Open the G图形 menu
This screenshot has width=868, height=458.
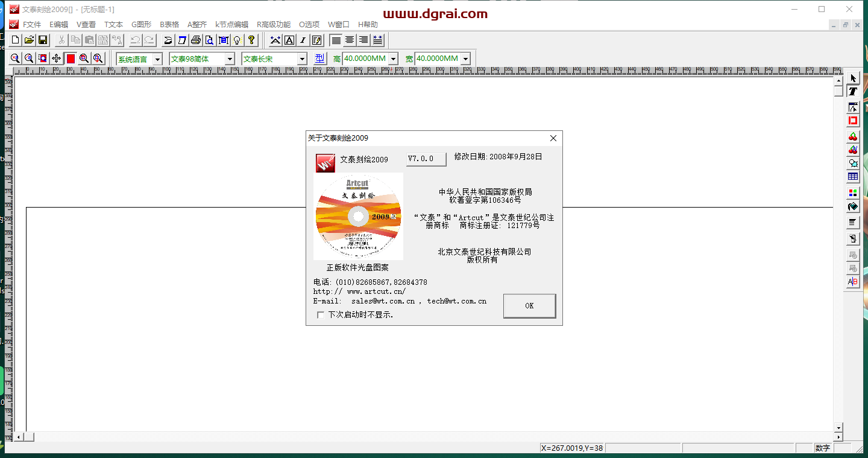coord(142,25)
